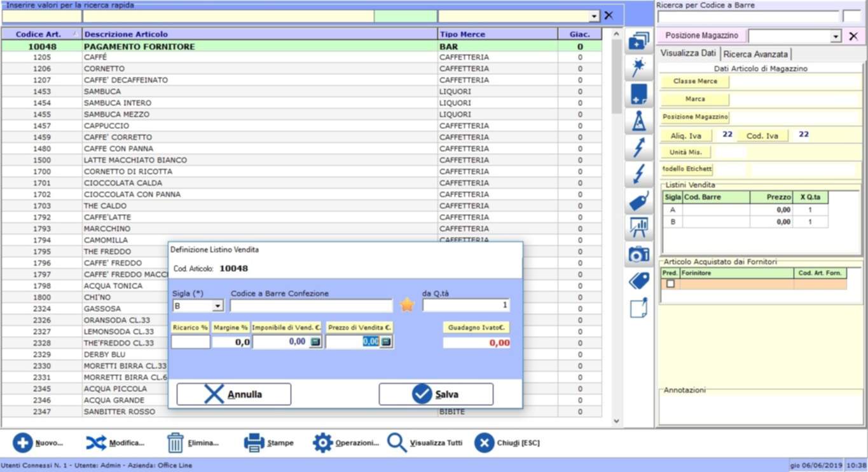Click Classe Merce button

click(x=695, y=81)
